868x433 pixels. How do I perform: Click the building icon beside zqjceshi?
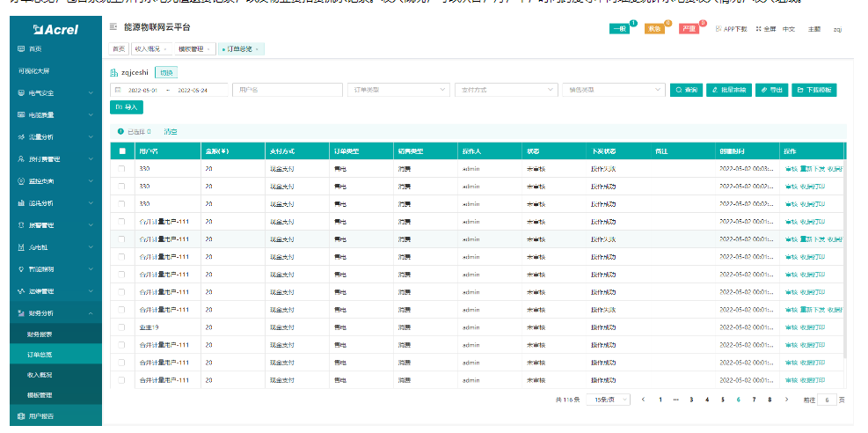(x=114, y=72)
